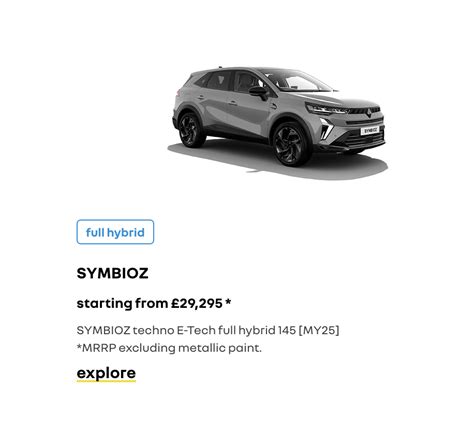Click the car's rear wheel

[x=190, y=130]
